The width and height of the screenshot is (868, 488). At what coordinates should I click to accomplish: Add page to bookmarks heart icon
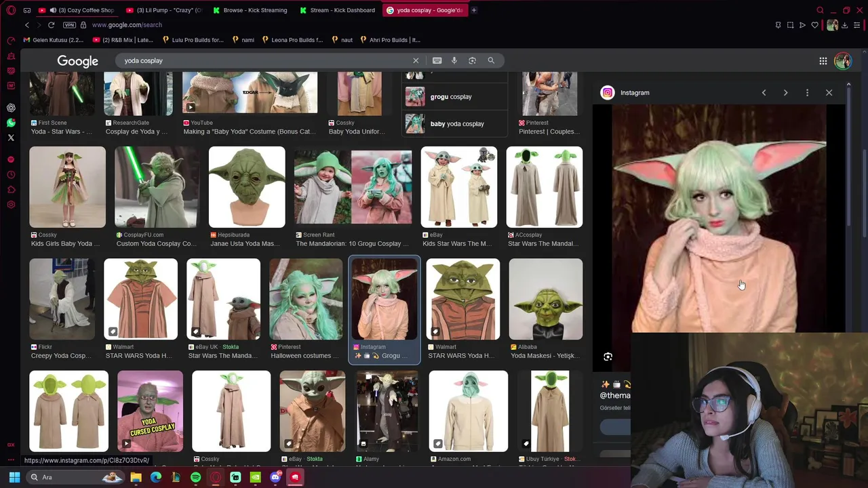814,25
